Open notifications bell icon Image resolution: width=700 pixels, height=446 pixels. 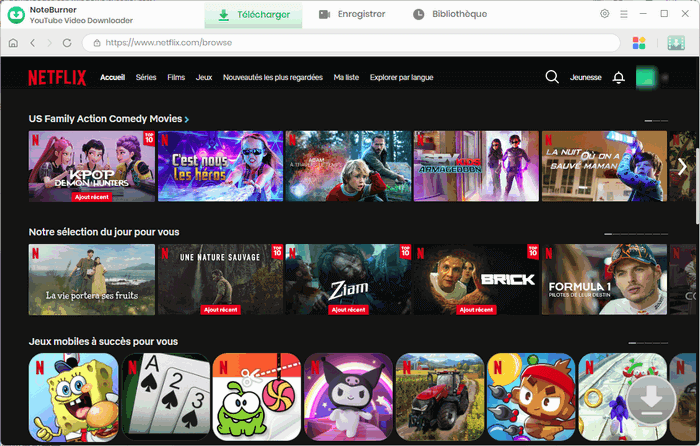618,77
